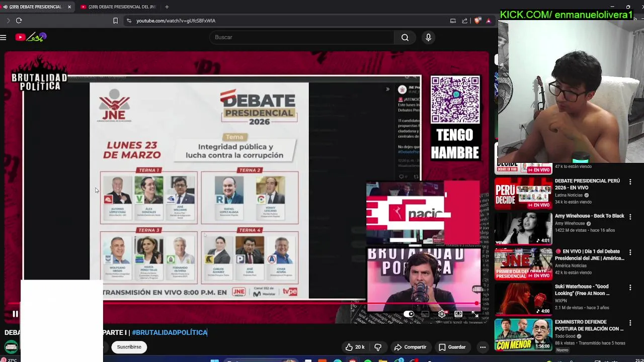Bookmark this page with bookmark icon
This screenshot has width=644, height=362.
click(x=115, y=21)
